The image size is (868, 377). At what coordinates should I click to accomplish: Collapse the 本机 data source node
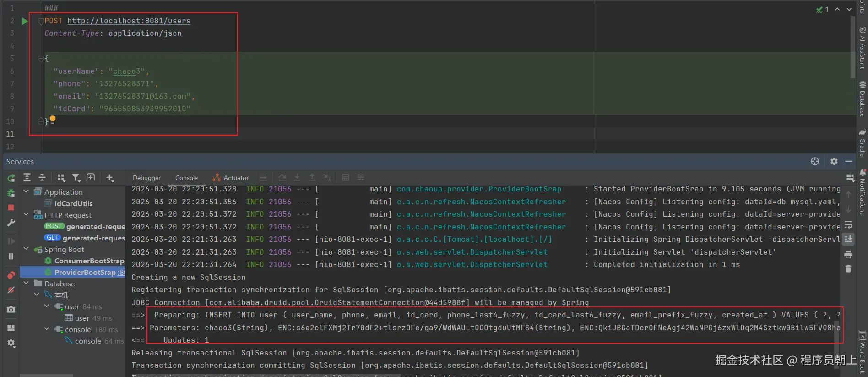[37, 295]
